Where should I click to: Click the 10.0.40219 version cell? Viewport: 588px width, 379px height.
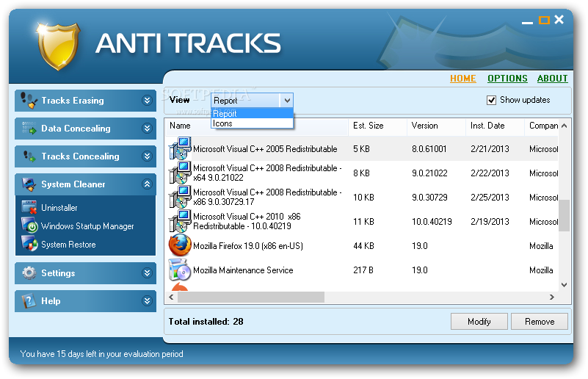(432, 222)
